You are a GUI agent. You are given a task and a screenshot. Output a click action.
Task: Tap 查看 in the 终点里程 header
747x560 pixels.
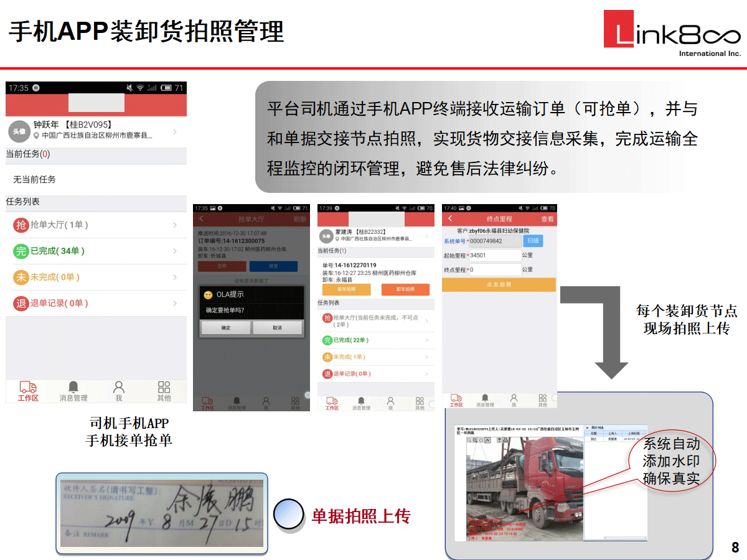tap(547, 219)
